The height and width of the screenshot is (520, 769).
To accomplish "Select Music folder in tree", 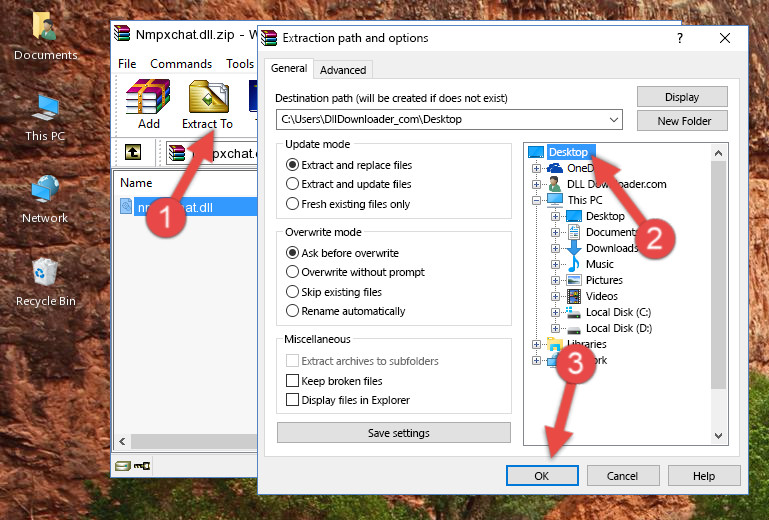I will point(599,264).
